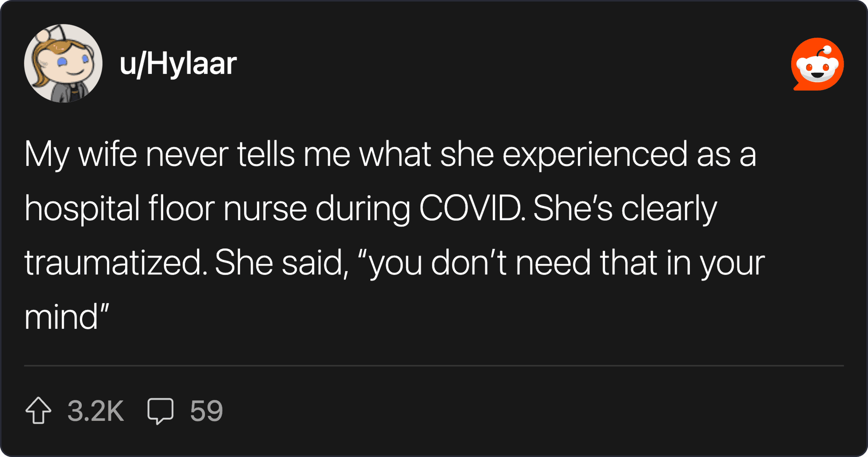
Task: Click the word "clearly" in the post
Action: point(669,208)
